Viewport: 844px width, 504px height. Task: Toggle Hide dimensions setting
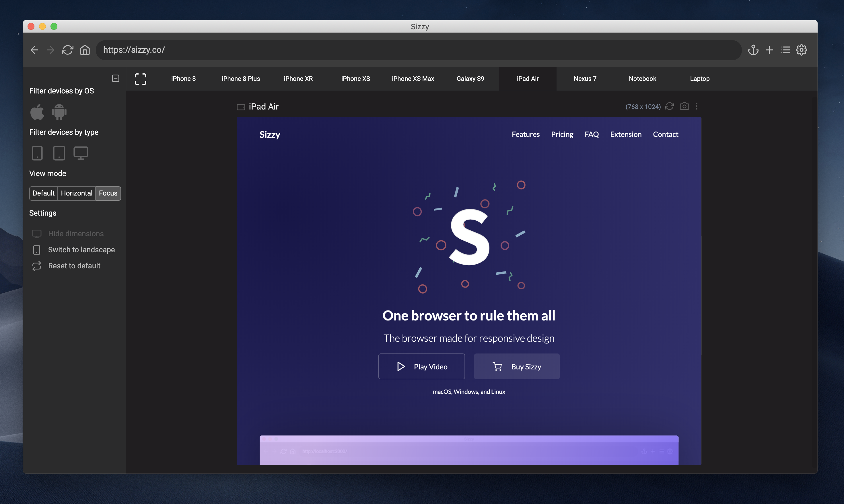[68, 234]
